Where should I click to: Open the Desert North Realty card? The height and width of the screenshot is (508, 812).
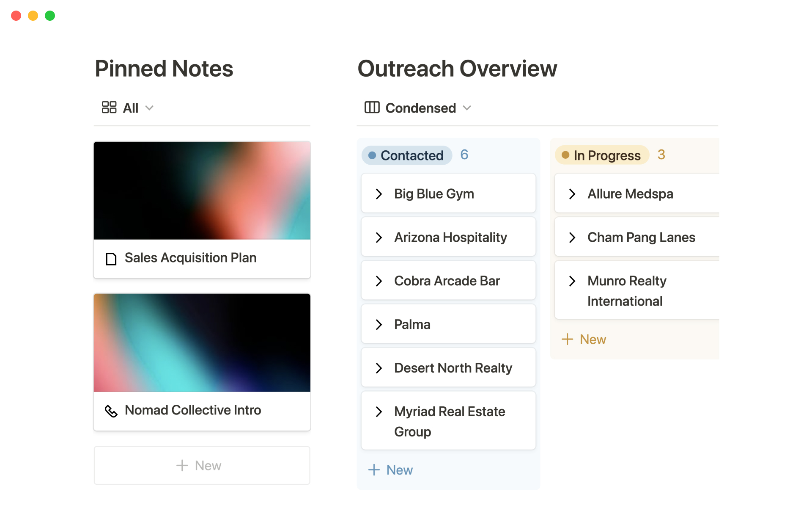453,368
